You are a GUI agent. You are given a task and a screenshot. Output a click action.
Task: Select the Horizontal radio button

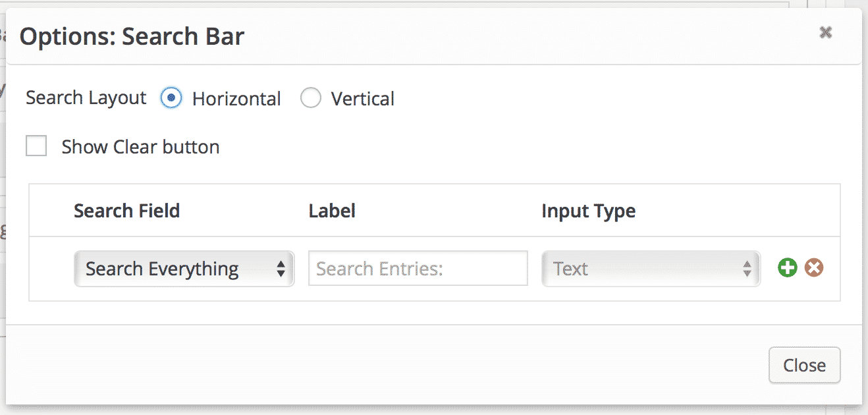(171, 99)
